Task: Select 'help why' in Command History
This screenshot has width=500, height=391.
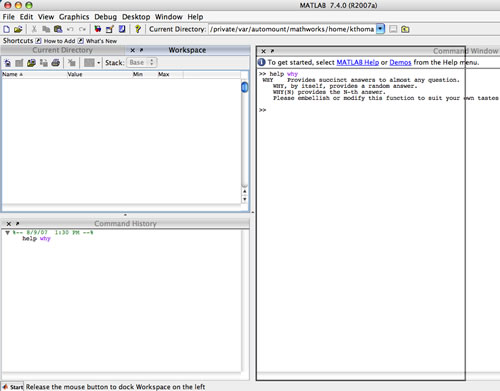Action: [36, 239]
